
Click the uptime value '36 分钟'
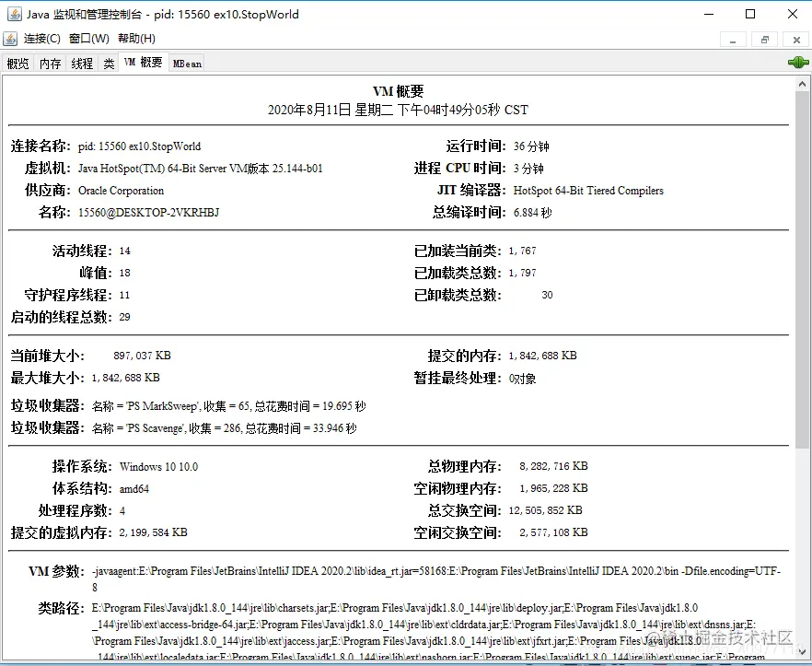[531, 146]
